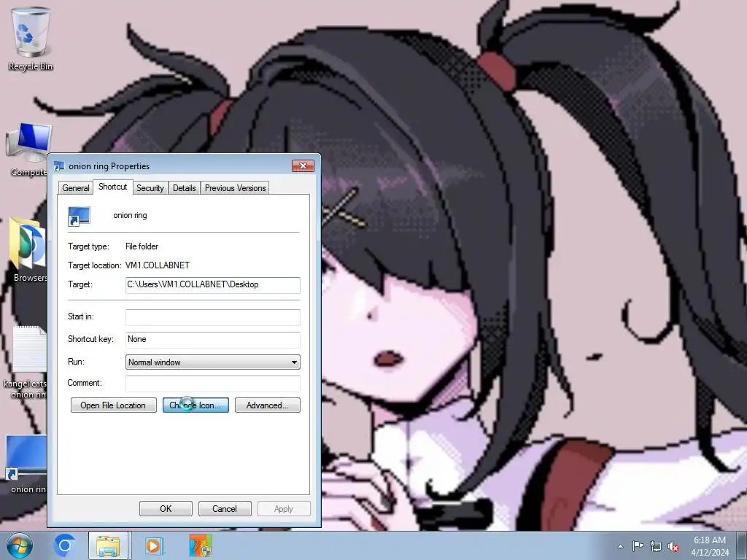
Task: Open Windows Explorer from the taskbar
Action: pyautogui.click(x=108, y=545)
